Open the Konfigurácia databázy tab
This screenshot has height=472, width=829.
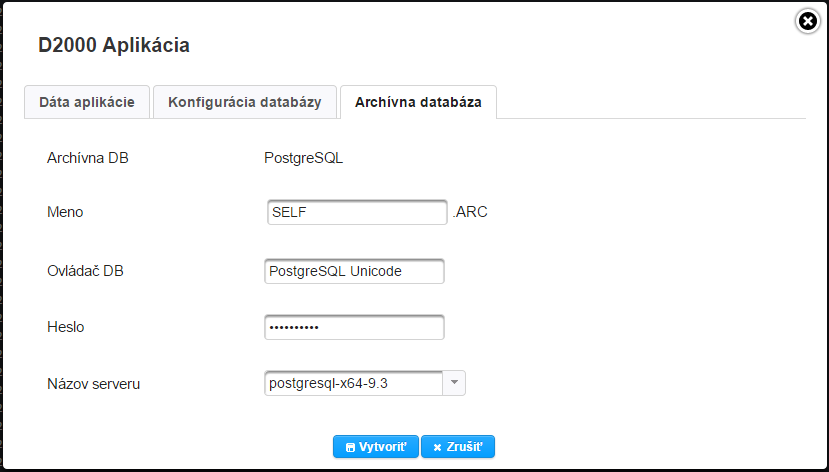click(x=244, y=102)
